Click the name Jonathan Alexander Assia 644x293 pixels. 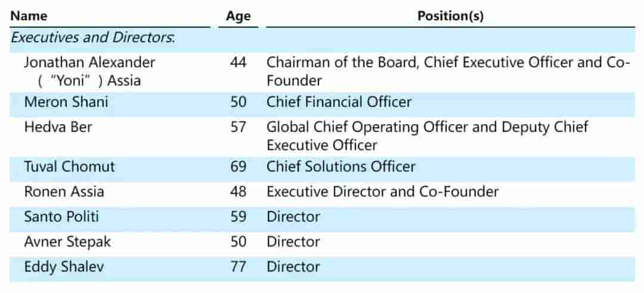[89, 71]
